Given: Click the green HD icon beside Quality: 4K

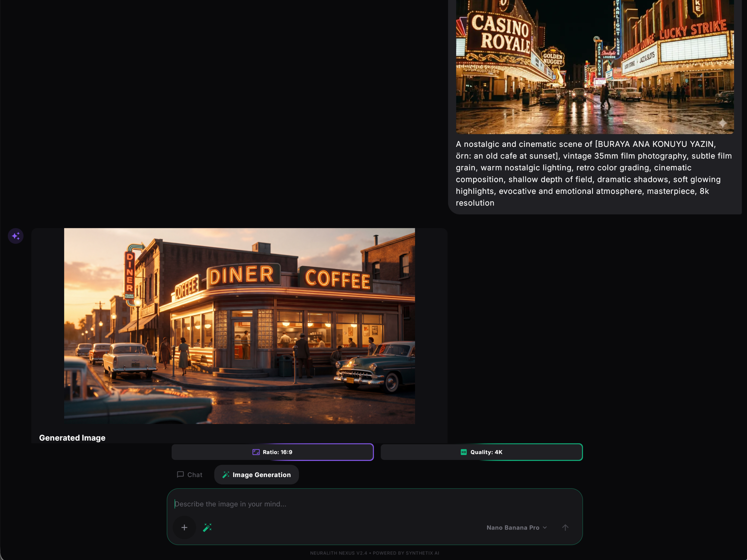Looking at the screenshot, I should (464, 452).
